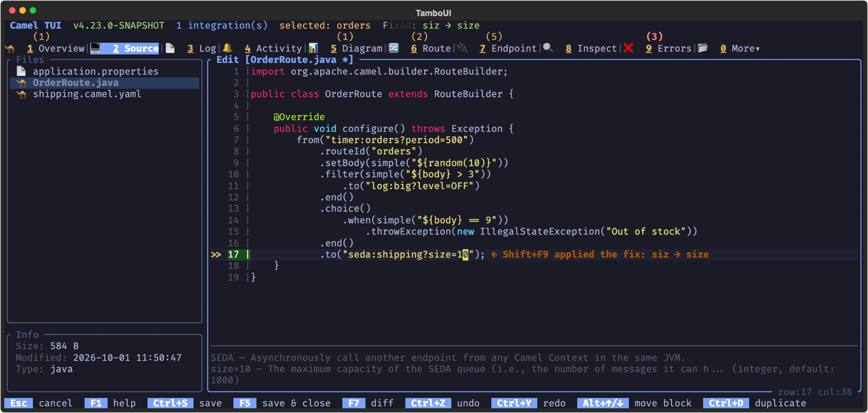
Task: Click Ctrl+S save shortcut button
Action: [x=184, y=403]
